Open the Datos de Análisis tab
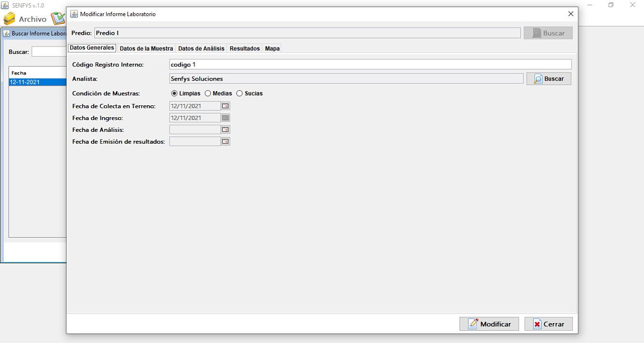The height and width of the screenshot is (343, 644). coord(201,48)
